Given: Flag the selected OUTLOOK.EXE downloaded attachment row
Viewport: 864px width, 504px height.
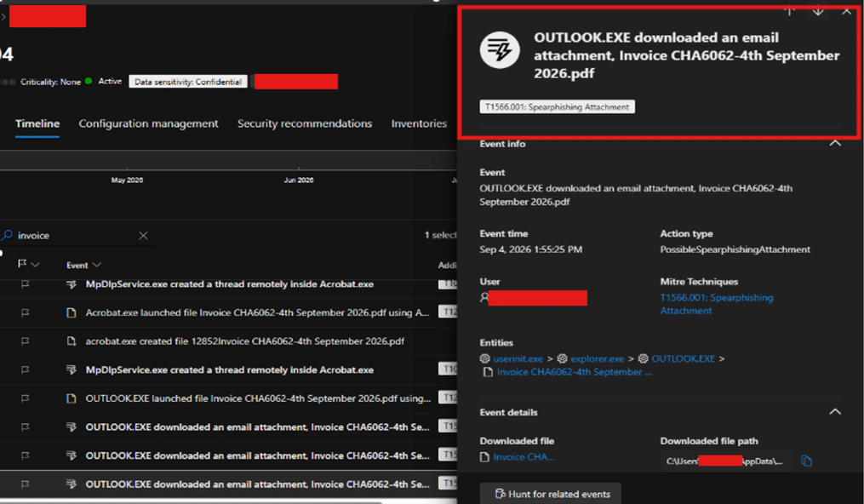Looking at the screenshot, I should (x=25, y=484).
